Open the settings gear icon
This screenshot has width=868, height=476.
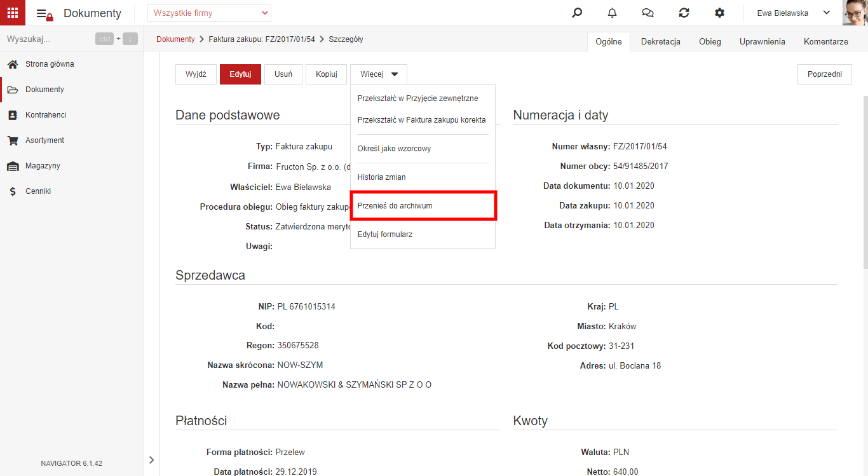(x=719, y=13)
